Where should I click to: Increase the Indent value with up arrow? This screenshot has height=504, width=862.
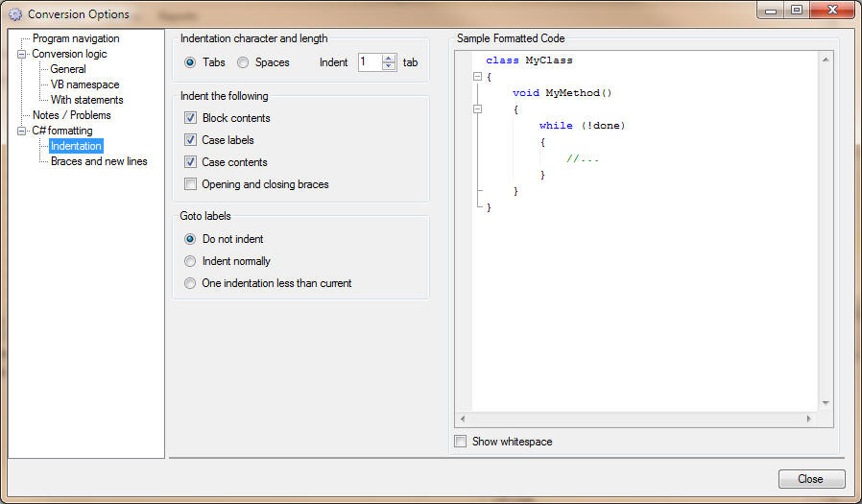[389, 58]
